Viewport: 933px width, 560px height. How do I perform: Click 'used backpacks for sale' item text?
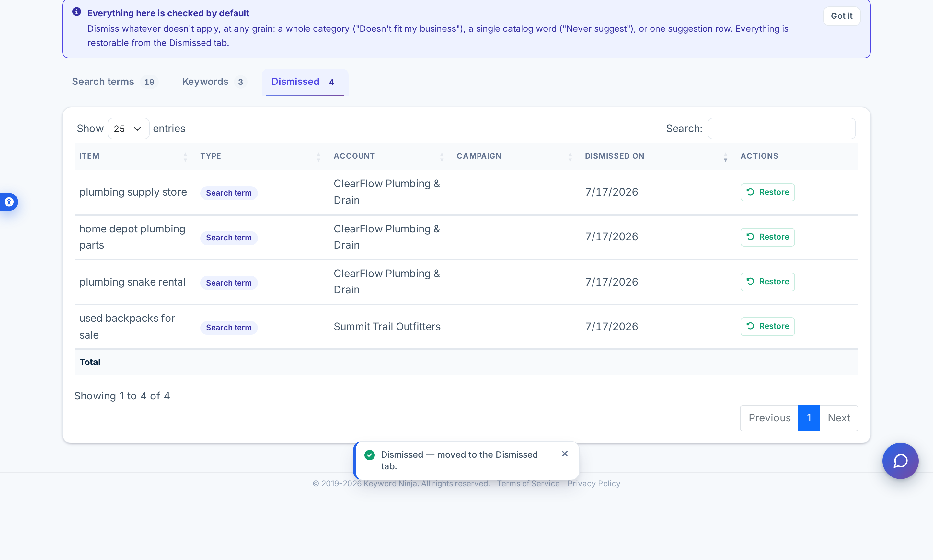click(x=127, y=326)
